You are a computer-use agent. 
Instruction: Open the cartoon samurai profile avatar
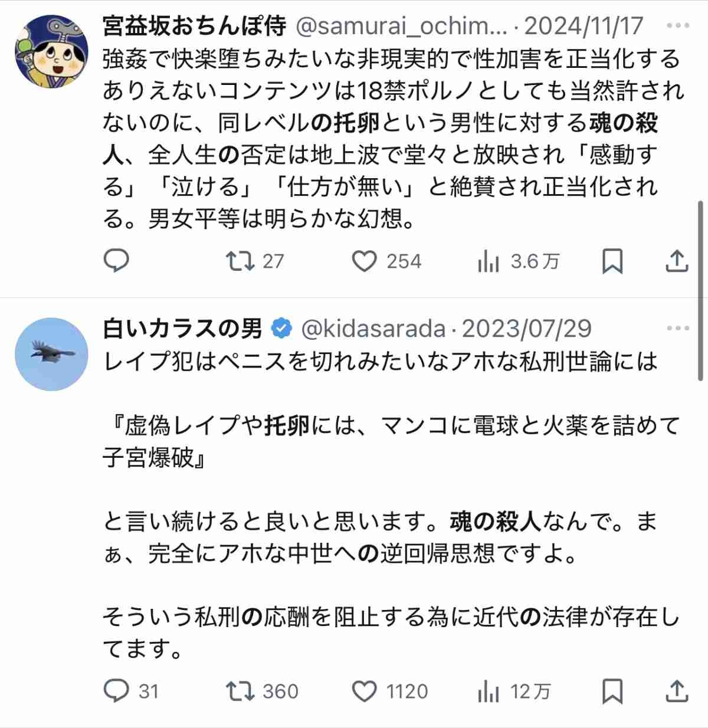51,52
